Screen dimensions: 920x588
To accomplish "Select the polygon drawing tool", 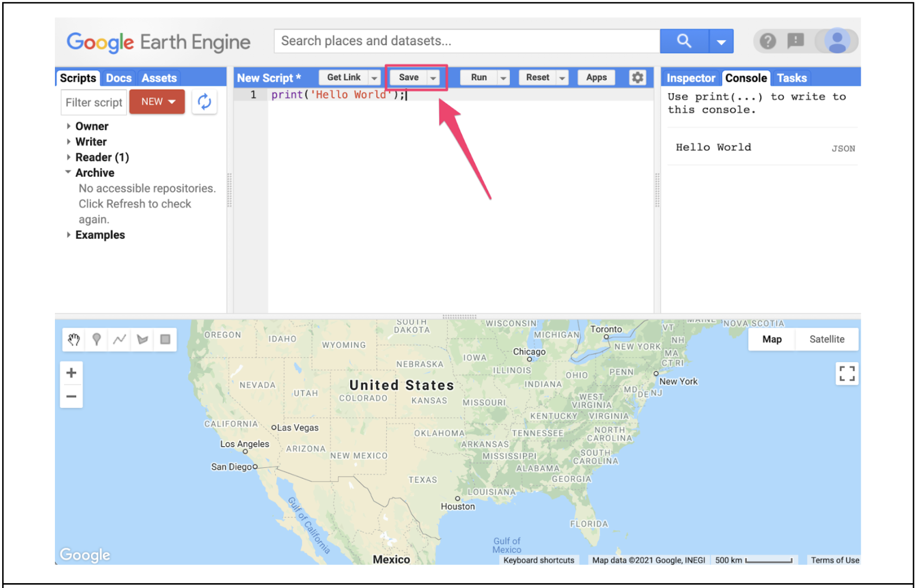I will pos(142,339).
